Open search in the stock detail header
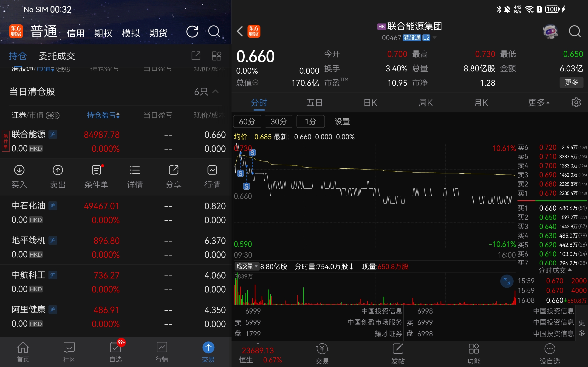Image resolution: width=588 pixels, height=367 pixels. [x=575, y=32]
